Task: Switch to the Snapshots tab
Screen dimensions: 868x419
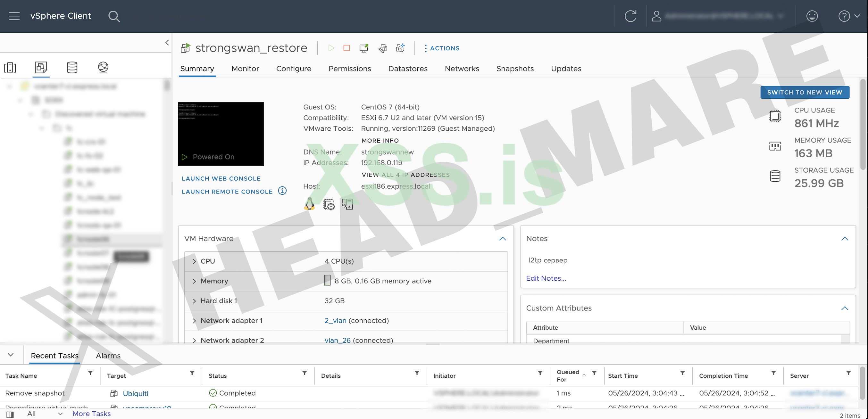Action: click(x=515, y=69)
